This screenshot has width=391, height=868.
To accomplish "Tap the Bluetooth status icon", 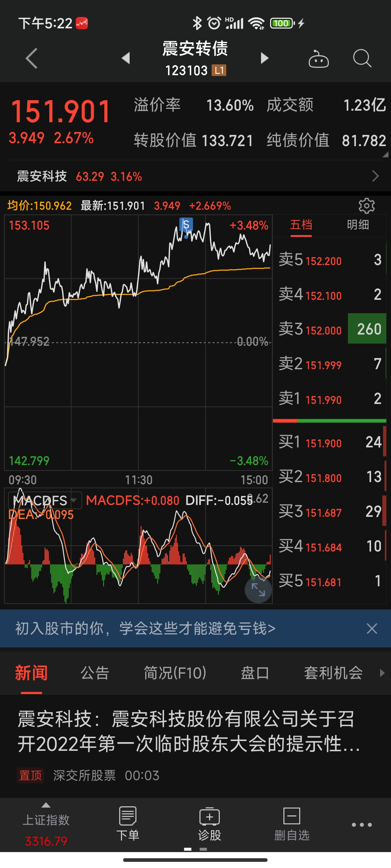I will point(197,23).
